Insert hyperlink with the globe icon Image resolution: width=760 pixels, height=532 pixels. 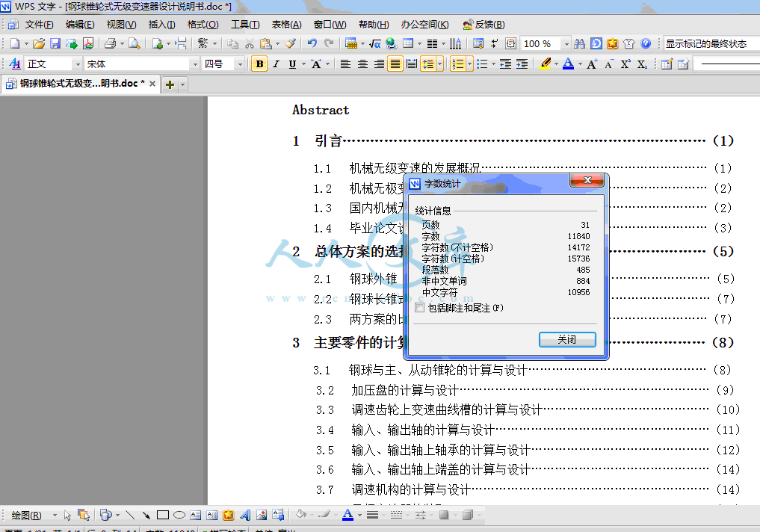[391, 43]
